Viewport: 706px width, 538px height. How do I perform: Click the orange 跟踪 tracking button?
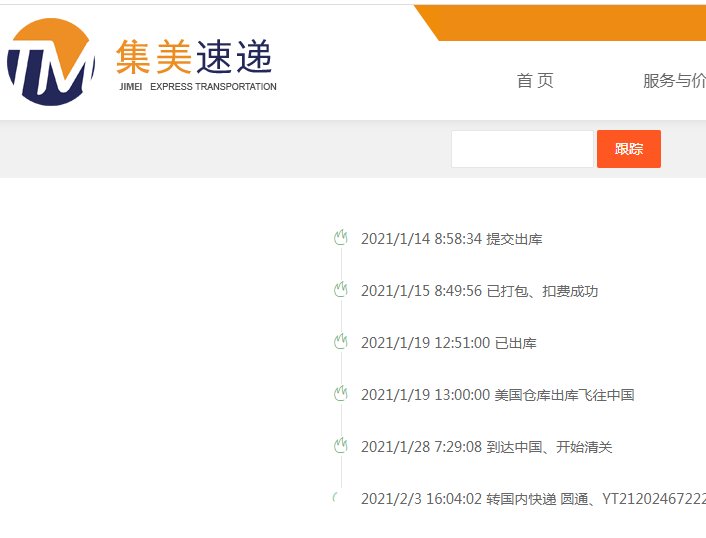(629, 149)
